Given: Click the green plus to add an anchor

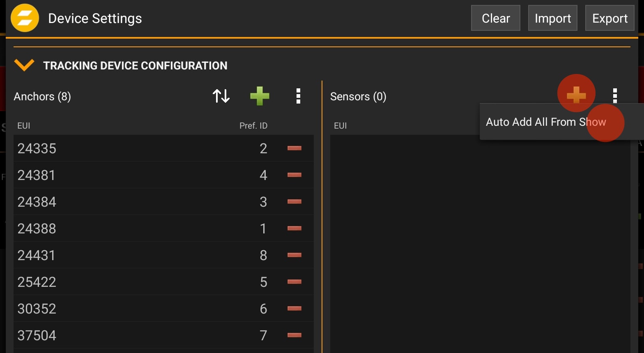Looking at the screenshot, I should 260,96.
